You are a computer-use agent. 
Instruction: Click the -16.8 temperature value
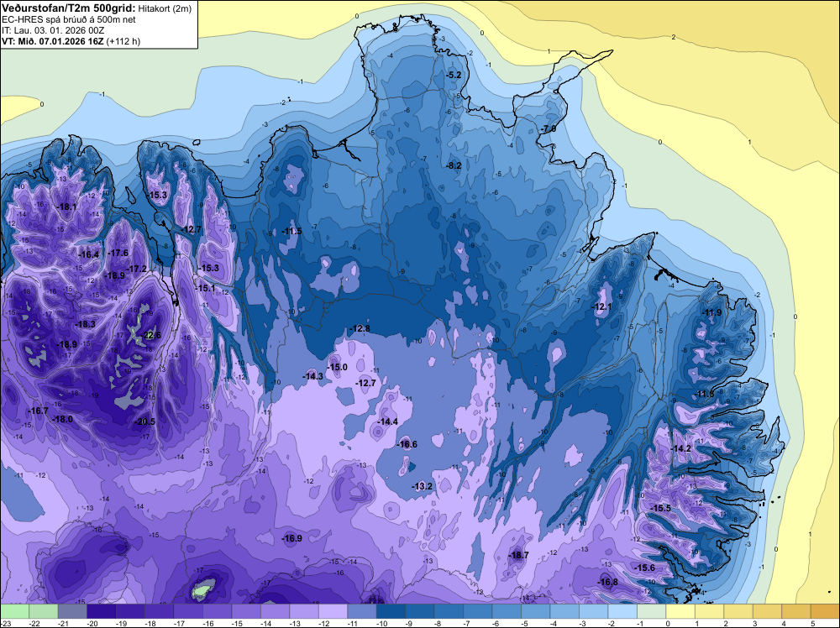point(607,583)
